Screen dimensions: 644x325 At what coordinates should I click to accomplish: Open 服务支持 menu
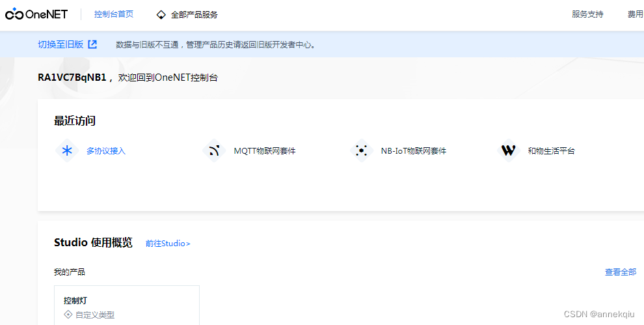click(587, 14)
